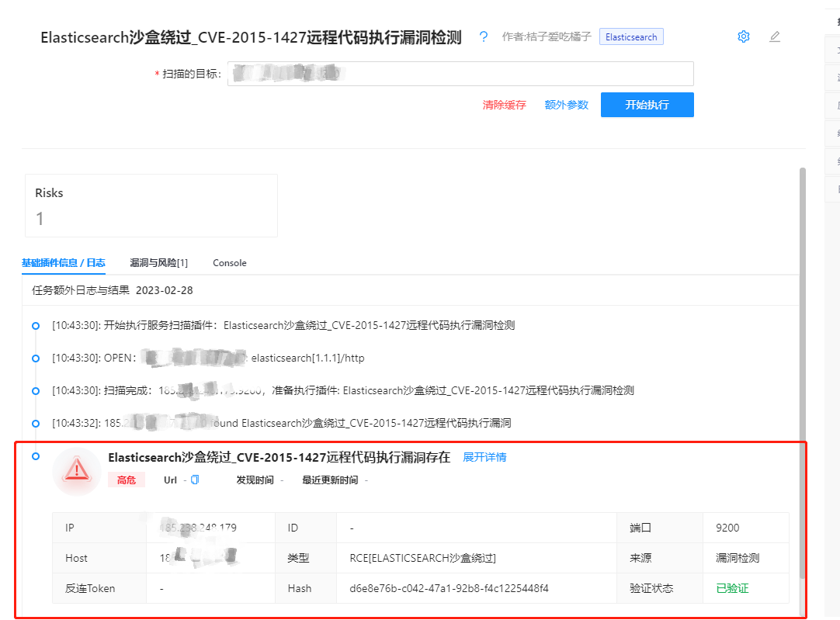Click the red high-risk warning triangle icon
Screen dimensions: 840x620
[x=77, y=471]
